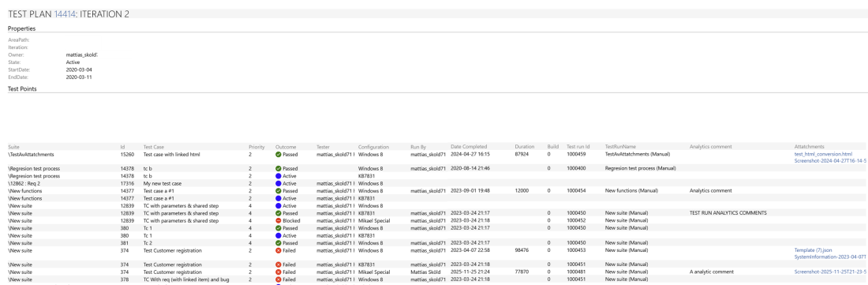The image size is (868, 285).
Task: Click the Priority column header
Action: click(x=257, y=147)
